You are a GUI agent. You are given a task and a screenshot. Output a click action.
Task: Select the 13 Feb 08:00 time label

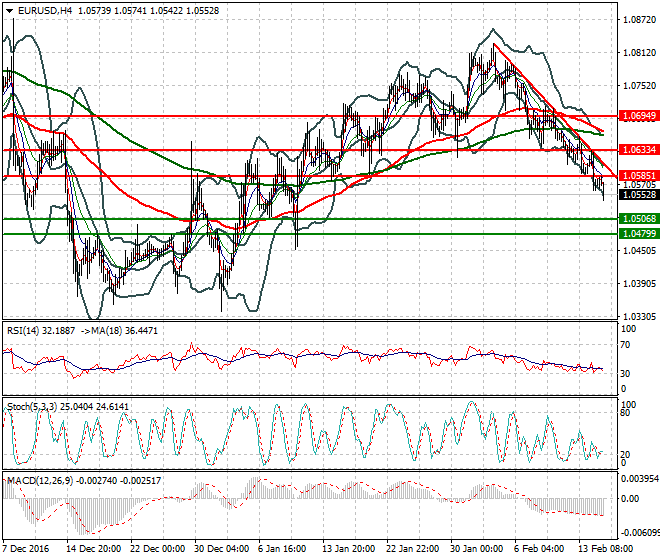[604, 549]
